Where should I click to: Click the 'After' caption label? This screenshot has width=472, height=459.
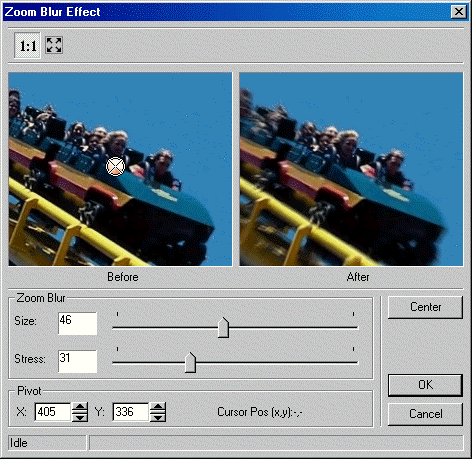358,277
